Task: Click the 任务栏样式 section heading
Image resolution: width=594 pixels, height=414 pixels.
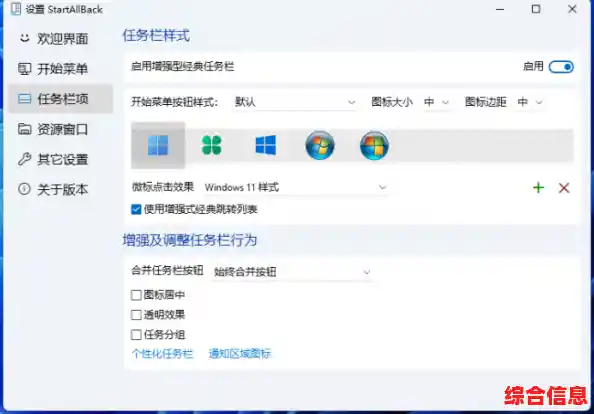Action: coord(156,36)
